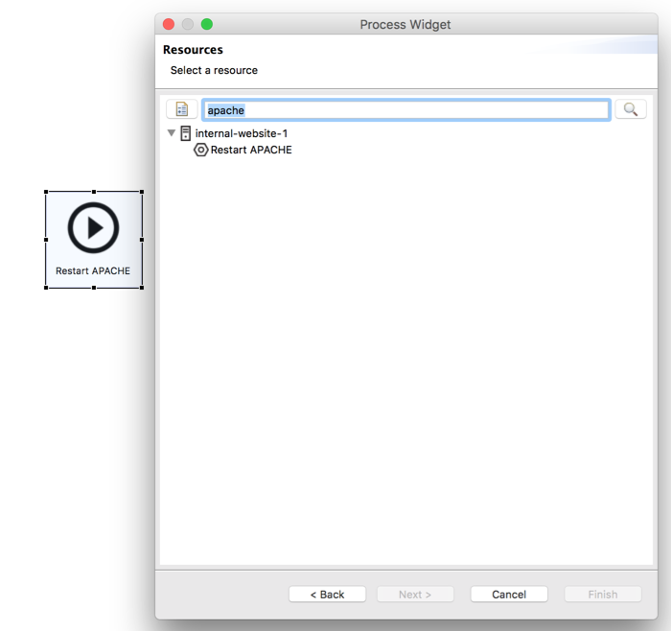Select the internal-website-1 resource
Viewport: 672px width, 631px height.
[x=241, y=133]
